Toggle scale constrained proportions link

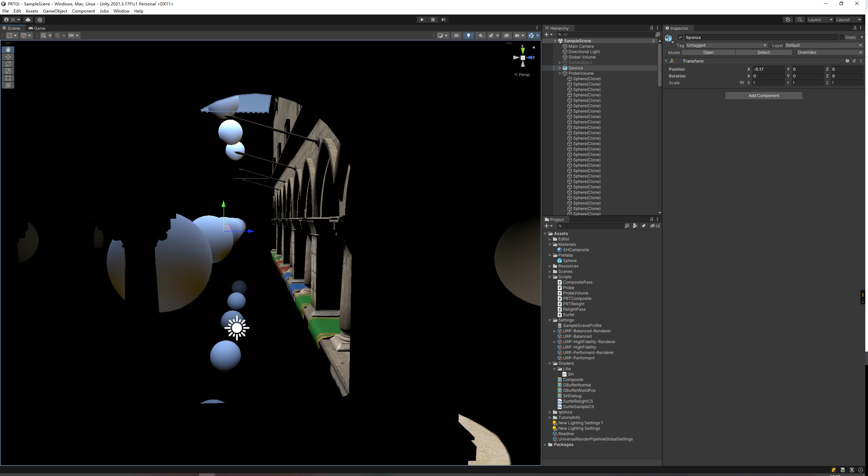742,82
